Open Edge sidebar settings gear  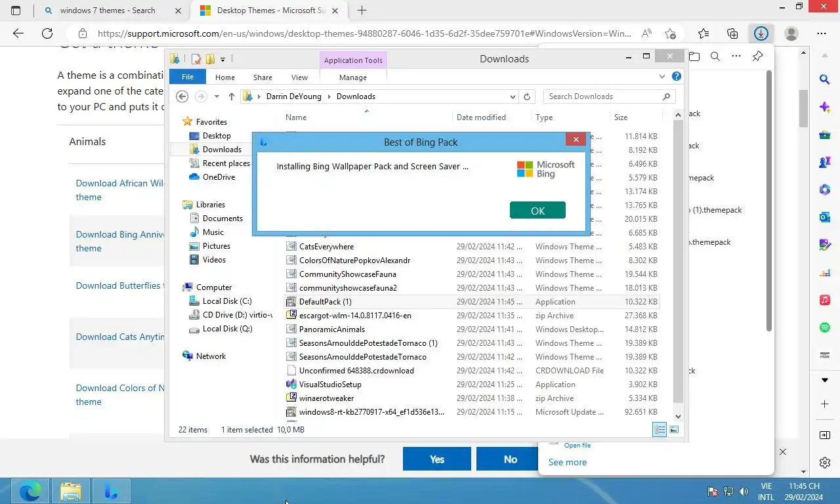tap(825, 463)
